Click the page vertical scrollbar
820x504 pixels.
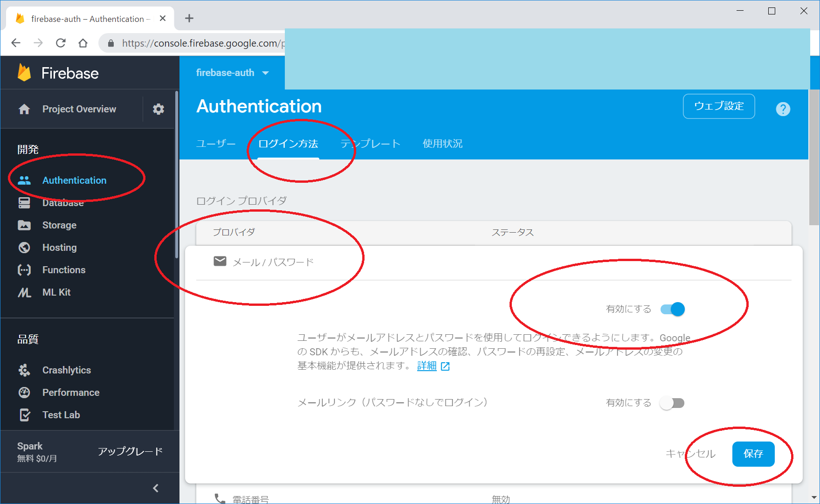814,159
